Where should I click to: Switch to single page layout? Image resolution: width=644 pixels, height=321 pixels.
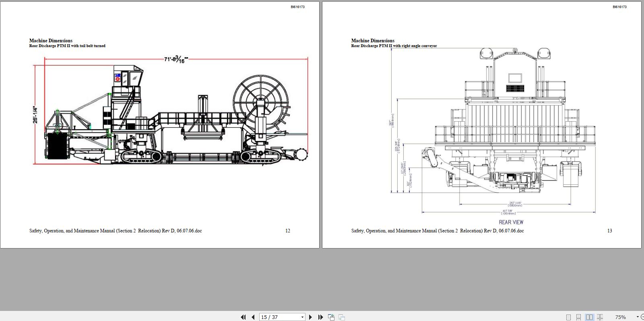568,317
